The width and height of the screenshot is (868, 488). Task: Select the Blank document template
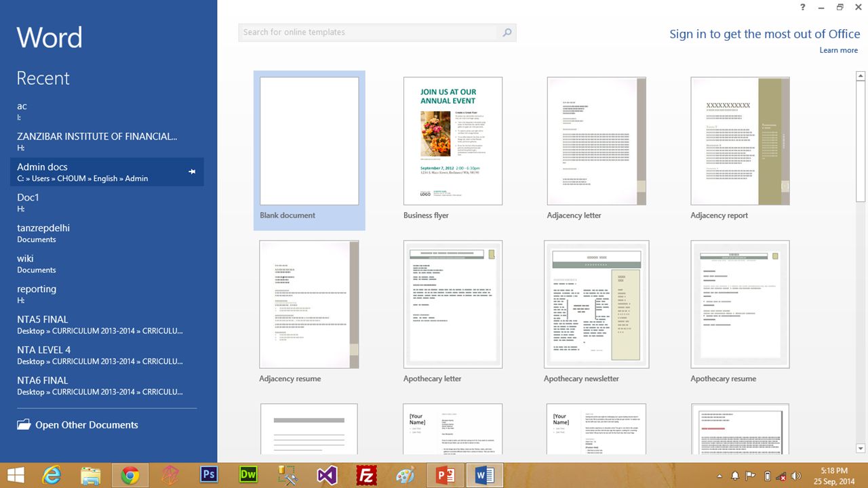[x=309, y=150]
